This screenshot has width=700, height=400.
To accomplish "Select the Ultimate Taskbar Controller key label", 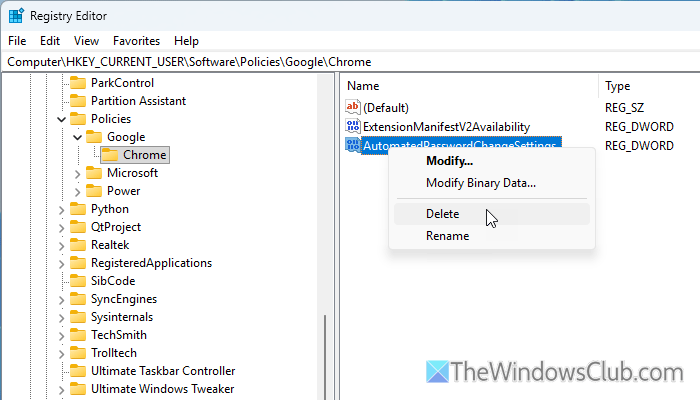I will 163,371.
